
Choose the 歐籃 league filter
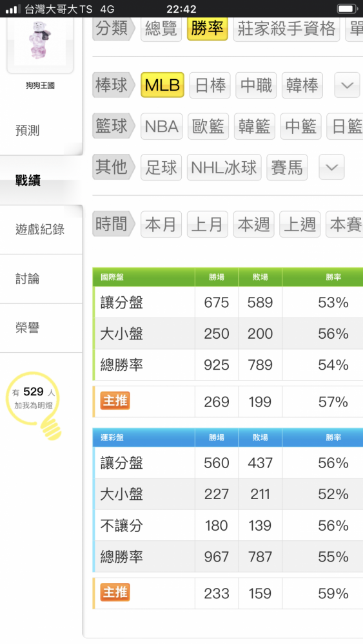tap(208, 126)
